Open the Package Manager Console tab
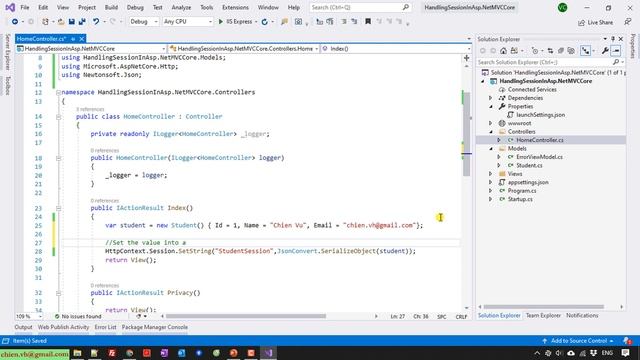This screenshot has width=640, height=360. pos(155,327)
